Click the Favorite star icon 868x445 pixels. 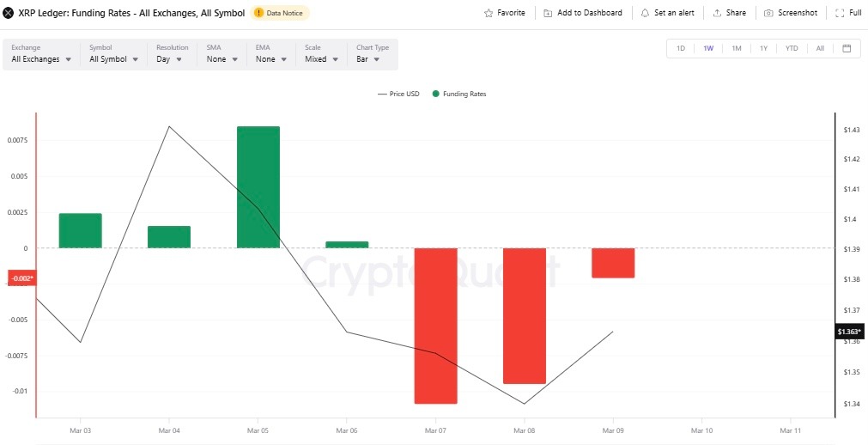tap(489, 13)
